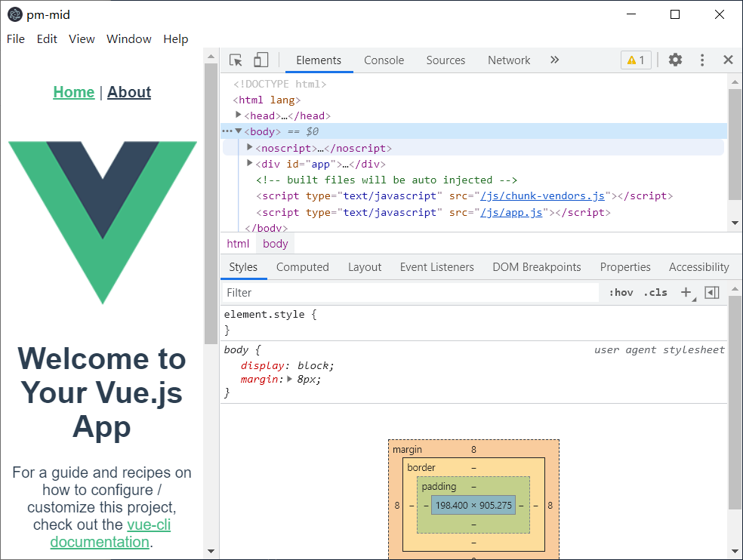Select the Computed pane tab

(302, 267)
